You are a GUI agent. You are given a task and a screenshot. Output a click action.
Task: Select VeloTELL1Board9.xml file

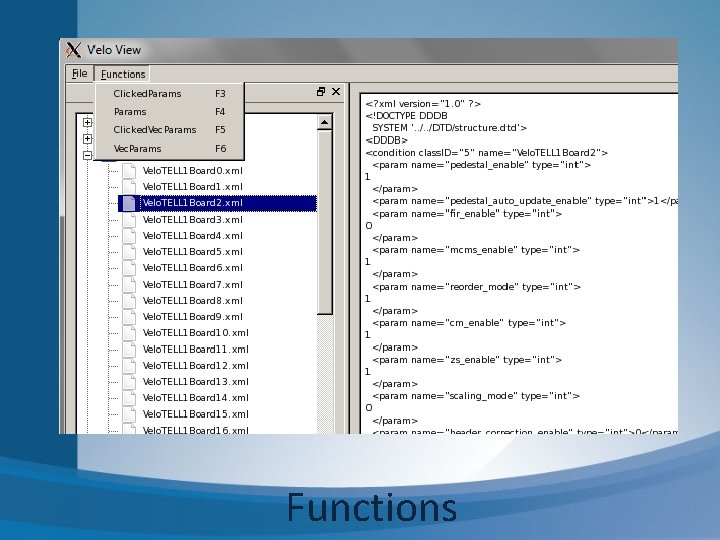192,317
